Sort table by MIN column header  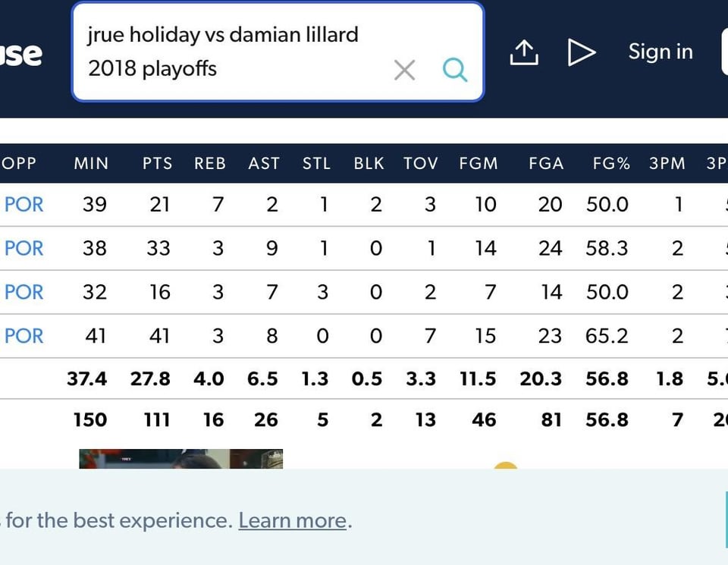[91, 163]
